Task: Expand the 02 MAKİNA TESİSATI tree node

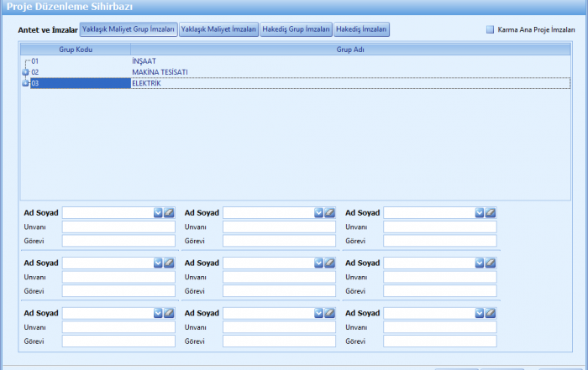Action: click(25, 72)
